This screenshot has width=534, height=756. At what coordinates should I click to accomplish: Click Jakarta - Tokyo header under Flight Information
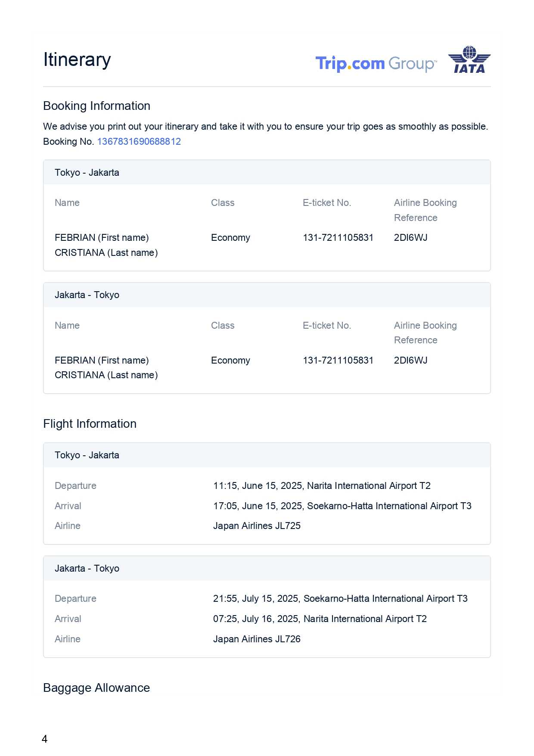point(87,569)
